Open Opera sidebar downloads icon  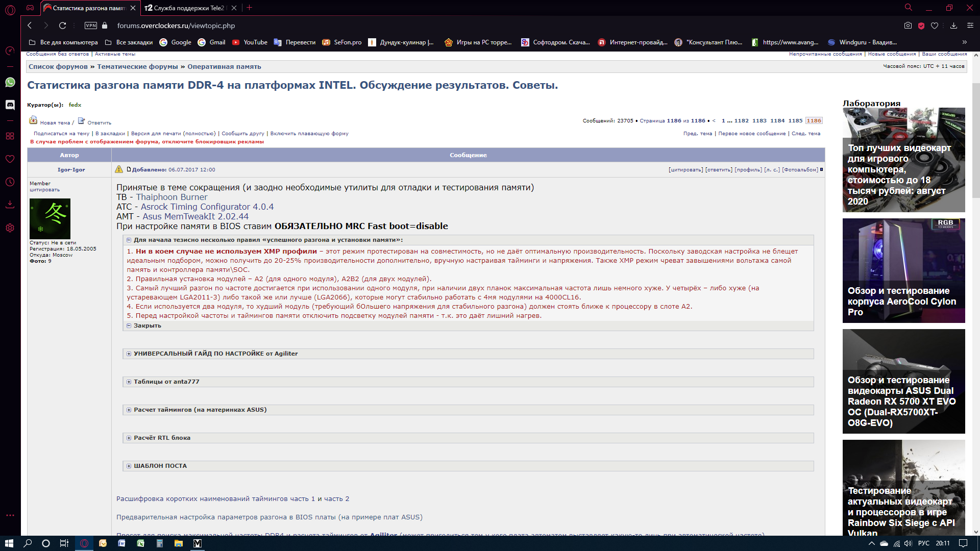(10, 205)
